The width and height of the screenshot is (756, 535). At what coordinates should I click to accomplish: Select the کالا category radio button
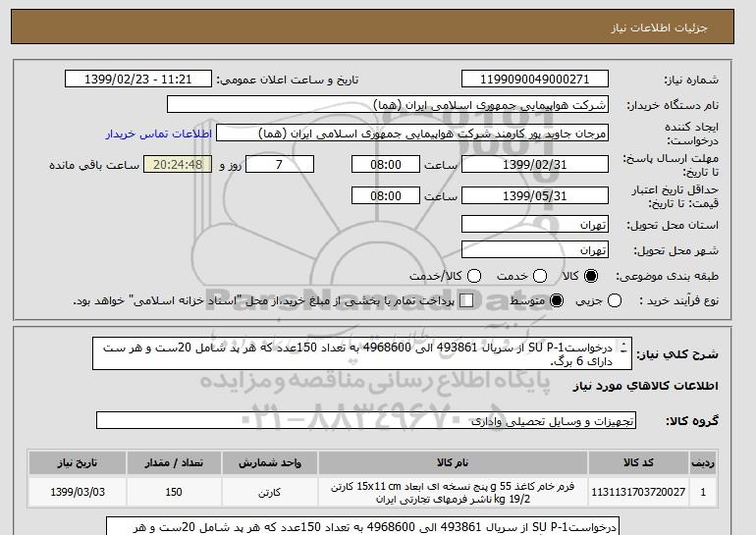591,276
